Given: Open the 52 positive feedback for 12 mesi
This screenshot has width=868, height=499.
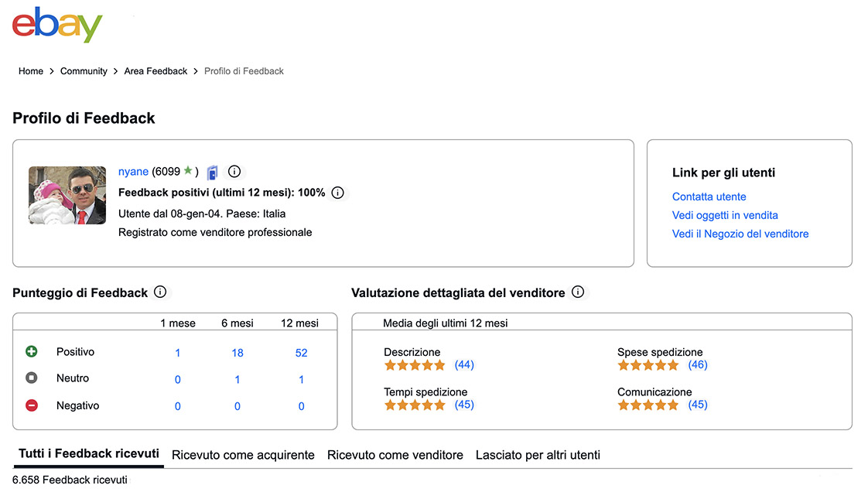Looking at the screenshot, I should point(301,353).
